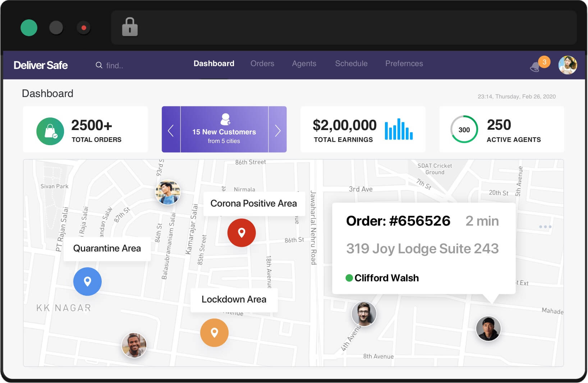The width and height of the screenshot is (588, 383).
Task: Click the search magnifier icon
Action: (x=99, y=65)
